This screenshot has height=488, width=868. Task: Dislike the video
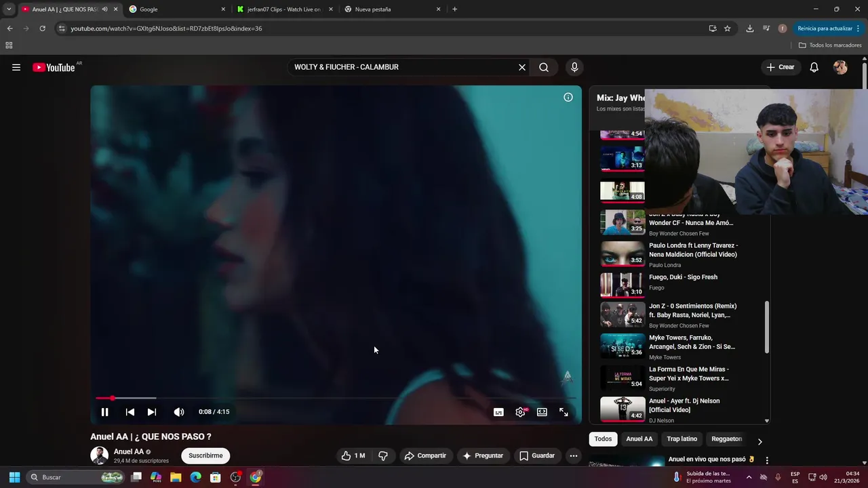point(383,455)
